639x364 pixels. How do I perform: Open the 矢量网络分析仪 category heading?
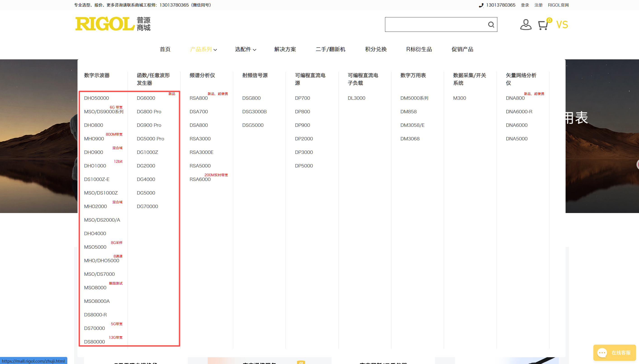tap(521, 79)
